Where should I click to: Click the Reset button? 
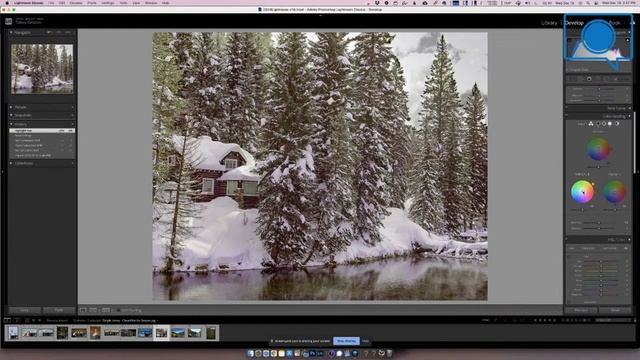[615, 310]
